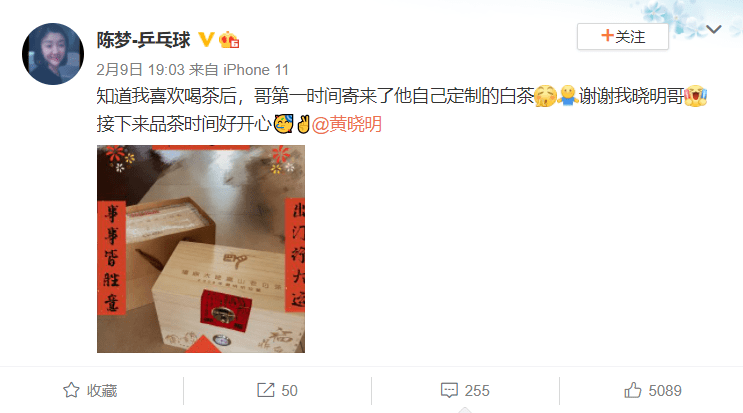Viewport: 743px width, 413px height.
Task: Open the post timestamp 2月9日 19:03
Action: pyautogui.click(x=140, y=70)
